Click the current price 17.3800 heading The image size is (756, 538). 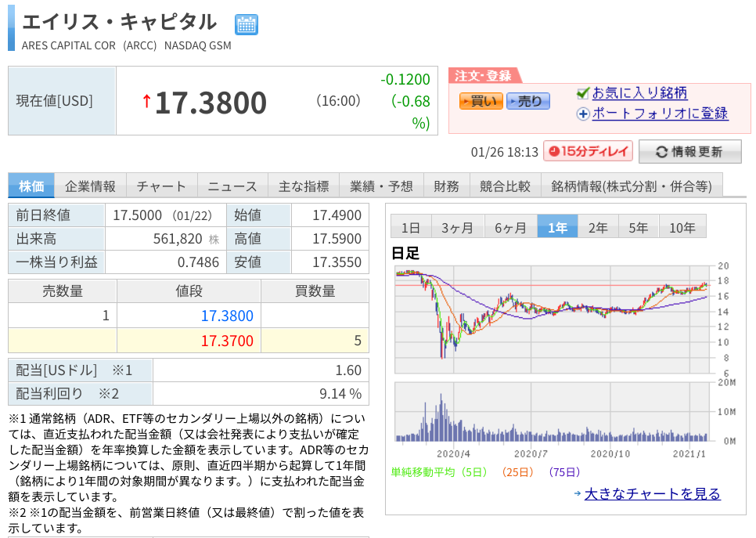click(211, 103)
